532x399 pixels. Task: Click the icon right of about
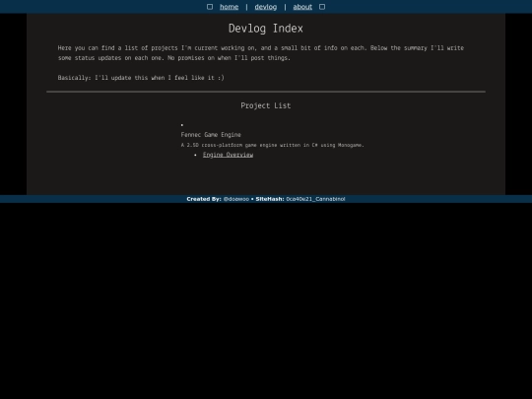322,7
